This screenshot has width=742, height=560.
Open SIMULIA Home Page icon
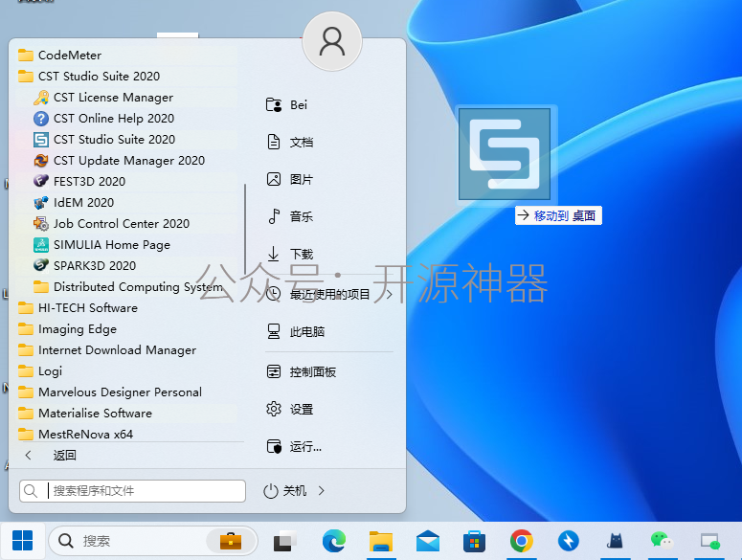(x=41, y=244)
